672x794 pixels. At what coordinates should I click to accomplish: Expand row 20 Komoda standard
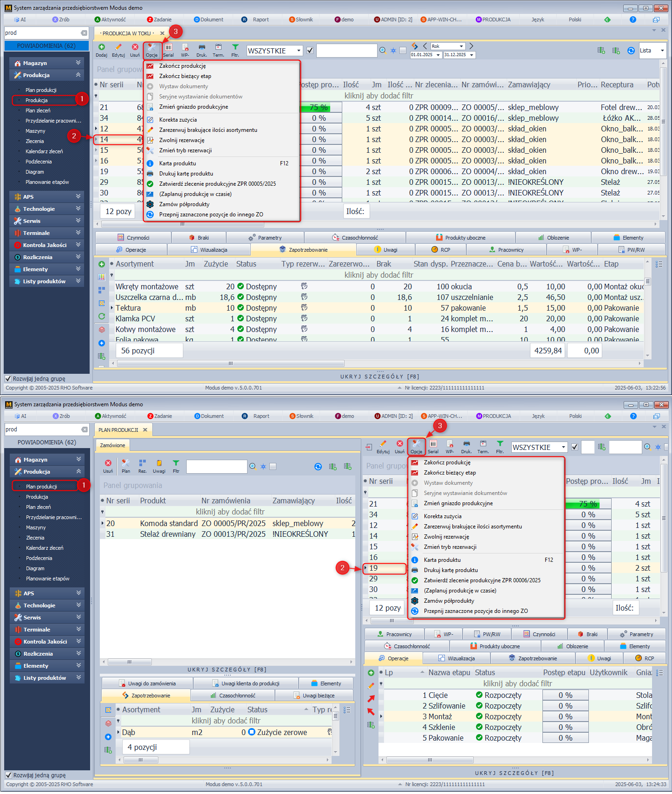(103, 523)
